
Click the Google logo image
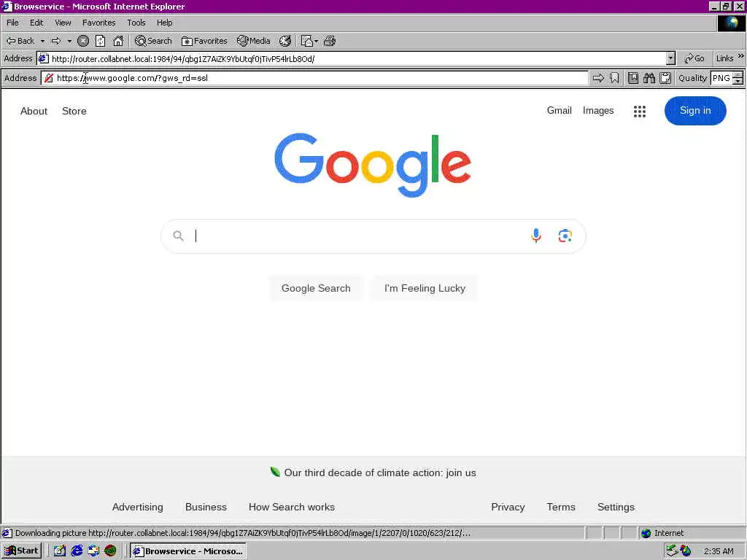pyautogui.click(x=373, y=165)
